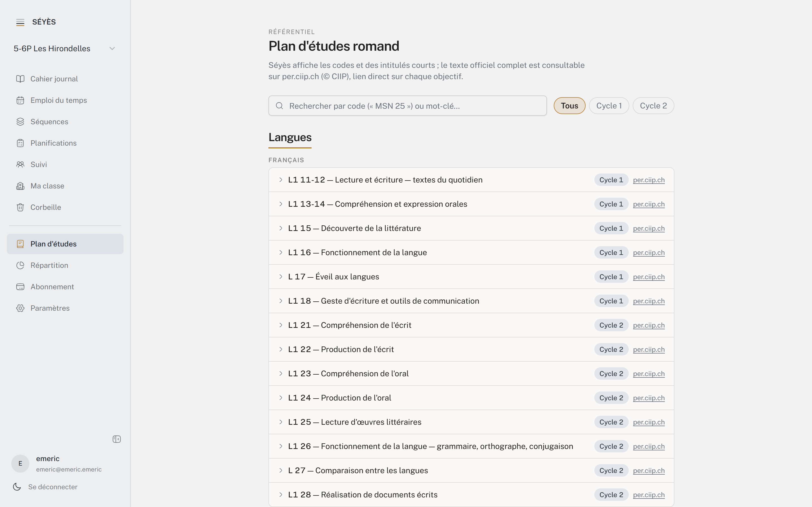Focus the Rechercher par code search field
The height and width of the screenshot is (507, 812).
tap(407, 106)
